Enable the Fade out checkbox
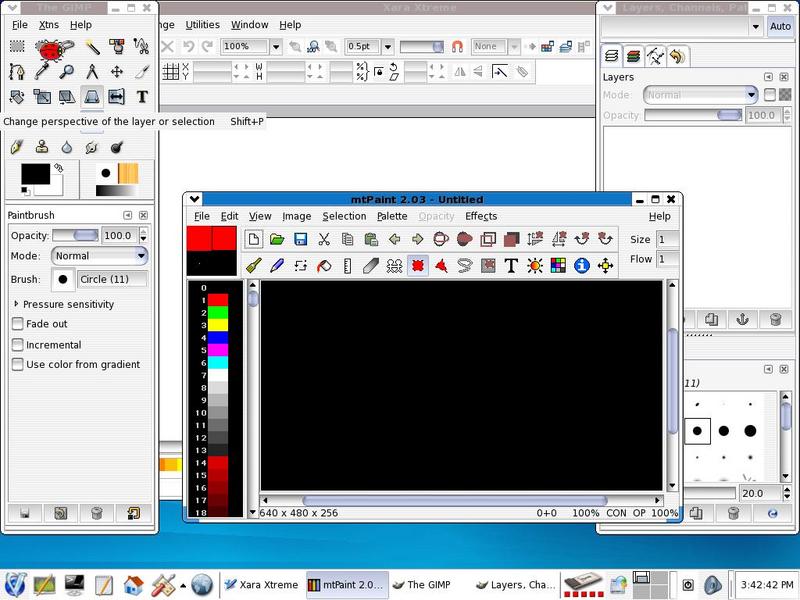The height and width of the screenshot is (600, 800). 18,324
